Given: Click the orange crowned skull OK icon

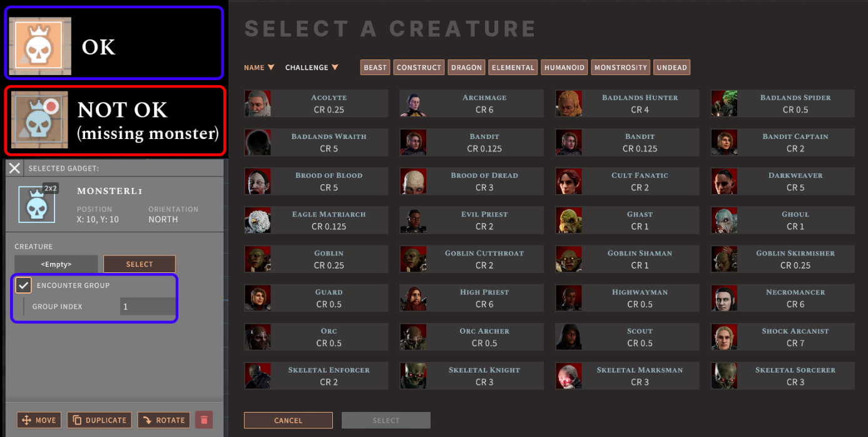Looking at the screenshot, I should pos(40,46).
